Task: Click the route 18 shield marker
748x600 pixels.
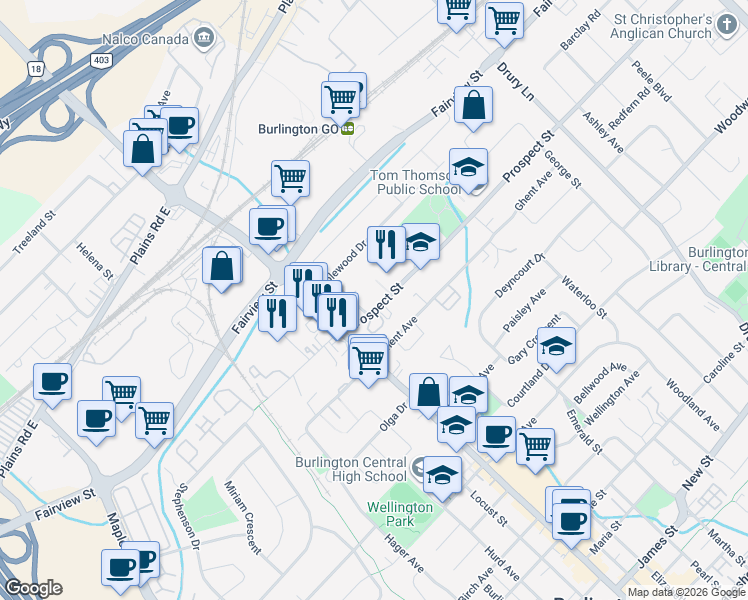Action: coord(36,69)
